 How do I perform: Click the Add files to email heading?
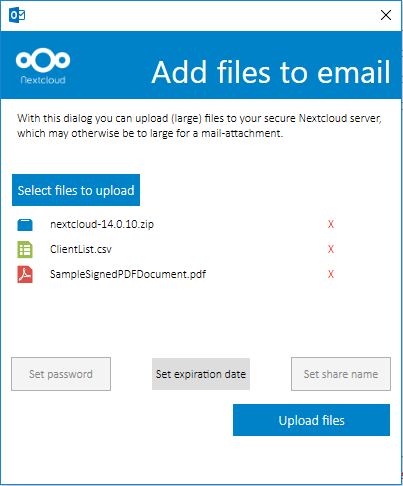[271, 72]
